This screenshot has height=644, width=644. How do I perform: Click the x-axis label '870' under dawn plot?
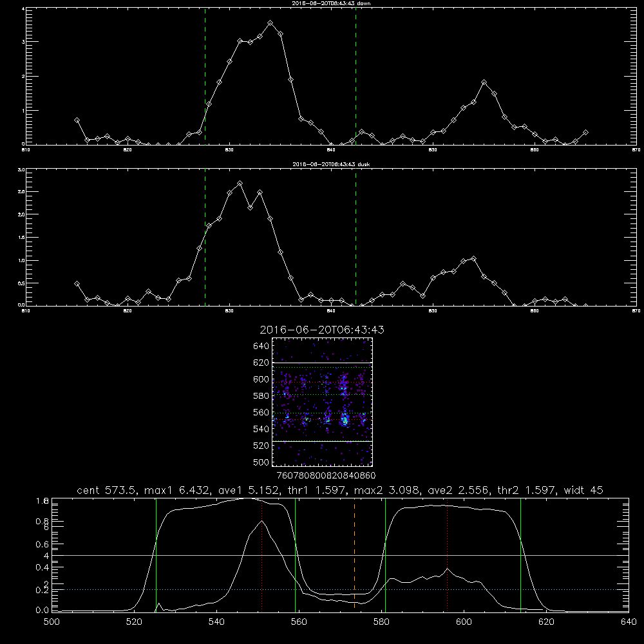(636, 150)
